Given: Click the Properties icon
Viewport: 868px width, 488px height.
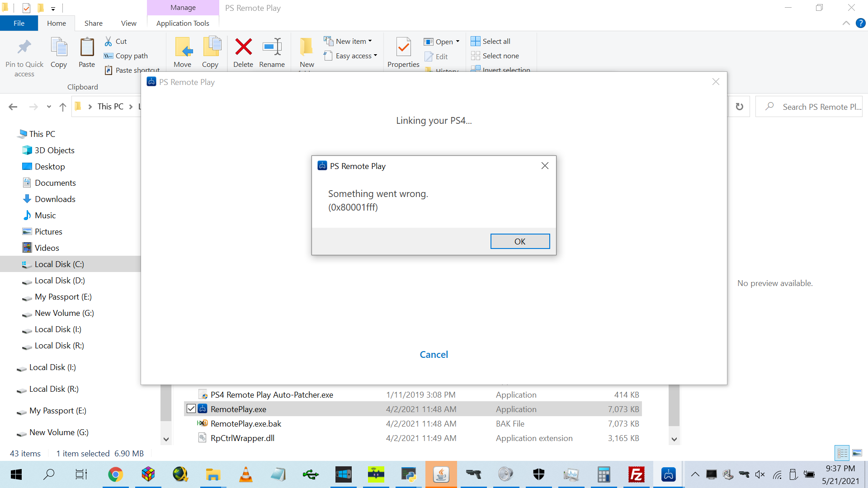Looking at the screenshot, I should [403, 47].
